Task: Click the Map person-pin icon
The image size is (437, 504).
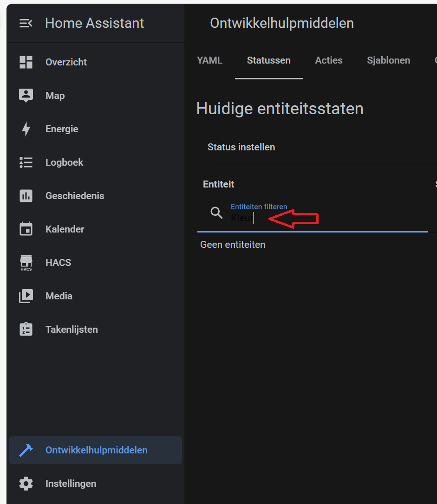Action: [x=26, y=96]
